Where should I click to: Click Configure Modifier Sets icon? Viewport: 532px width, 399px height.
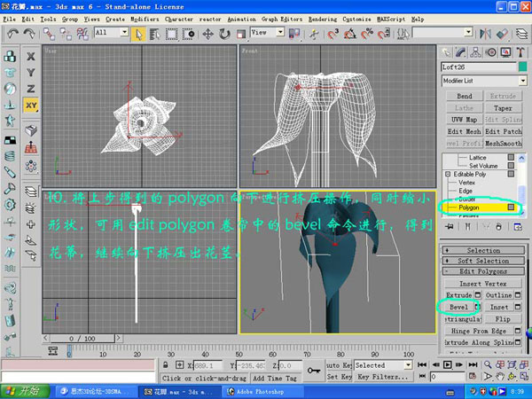pos(518,226)
